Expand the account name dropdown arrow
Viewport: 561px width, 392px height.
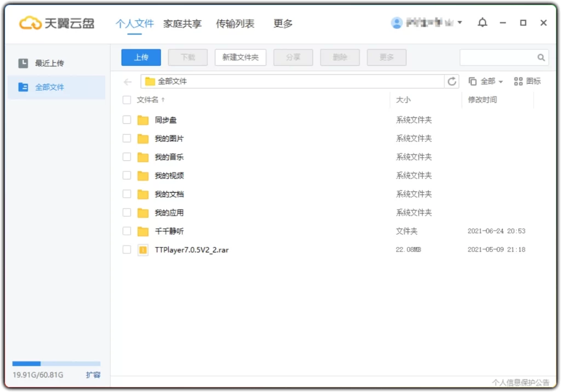click(460, 22)
